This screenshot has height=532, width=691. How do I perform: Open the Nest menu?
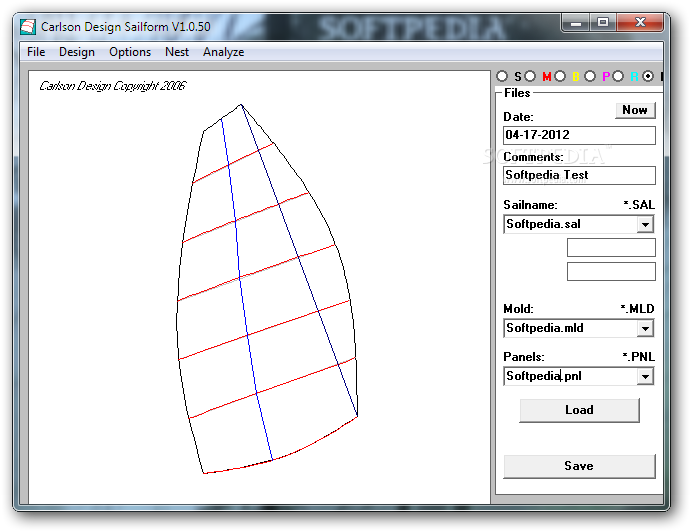[x=177, y=52]
